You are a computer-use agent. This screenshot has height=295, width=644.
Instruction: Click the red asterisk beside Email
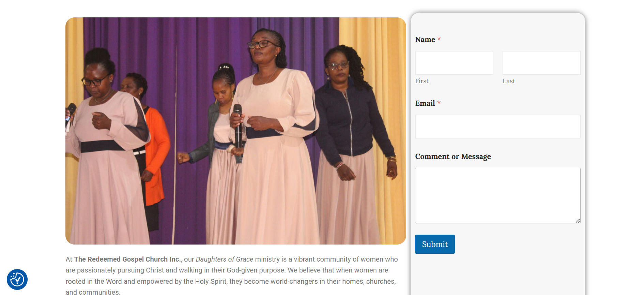tap(439, 103)
